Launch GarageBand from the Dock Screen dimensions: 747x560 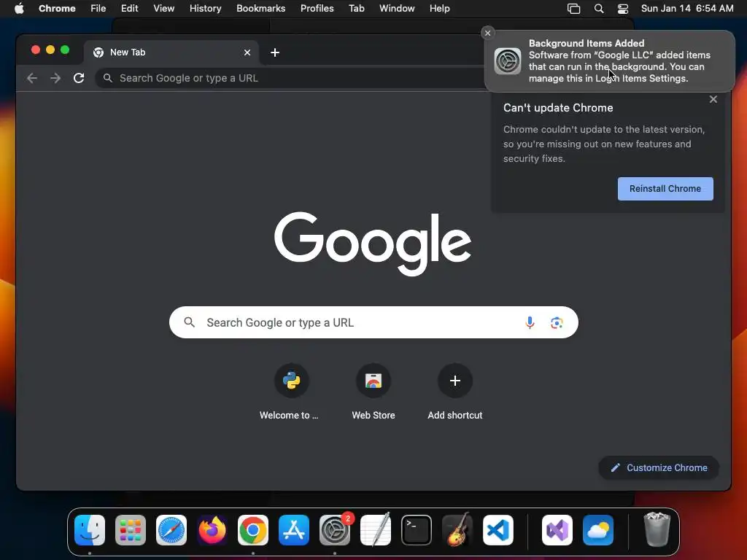(457, 530)
